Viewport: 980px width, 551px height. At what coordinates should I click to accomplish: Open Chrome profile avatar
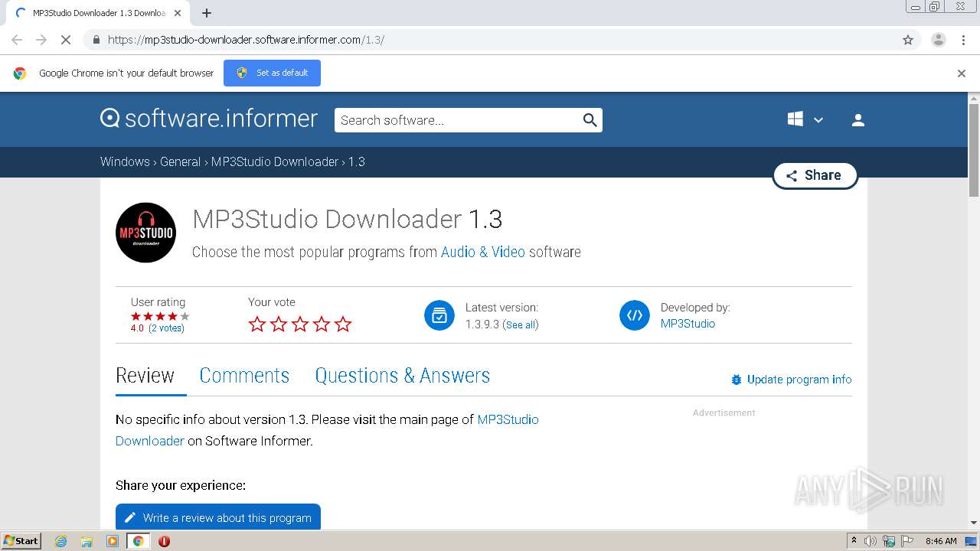(x=939, y=40)
